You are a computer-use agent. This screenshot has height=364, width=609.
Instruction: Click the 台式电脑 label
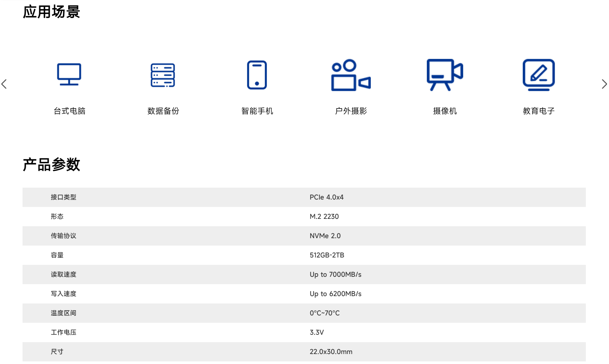coord(70,111)
